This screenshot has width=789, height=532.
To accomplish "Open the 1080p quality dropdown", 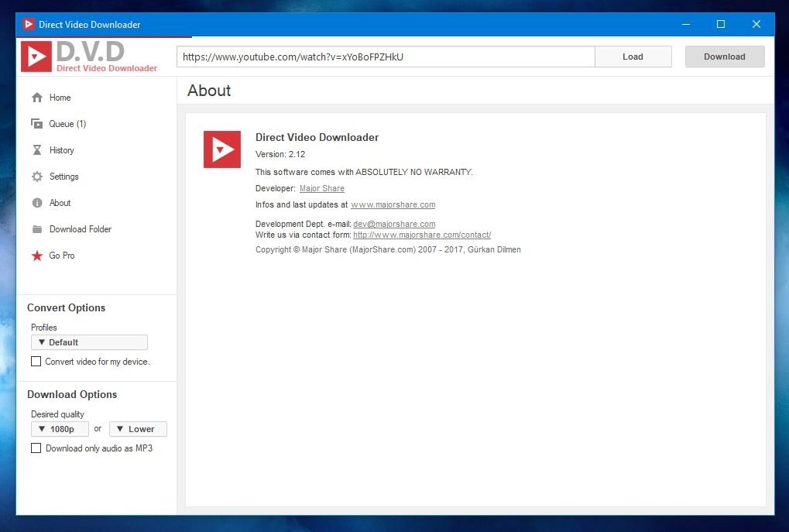I will [x=60, y=429].
